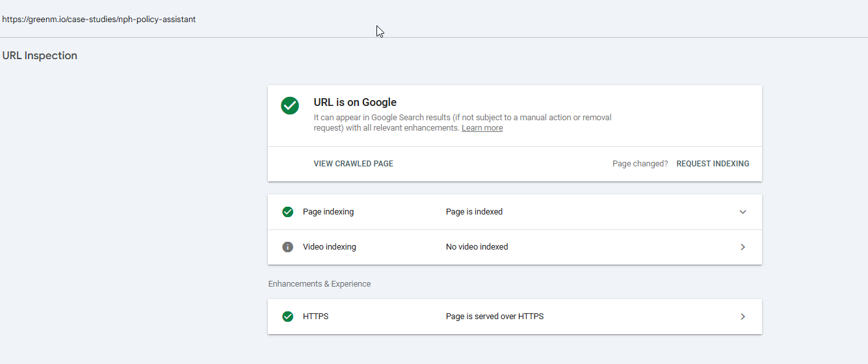Click the 'No video indexed' status text
This screenshot has height=364, width=868.
tap(477, 247)
